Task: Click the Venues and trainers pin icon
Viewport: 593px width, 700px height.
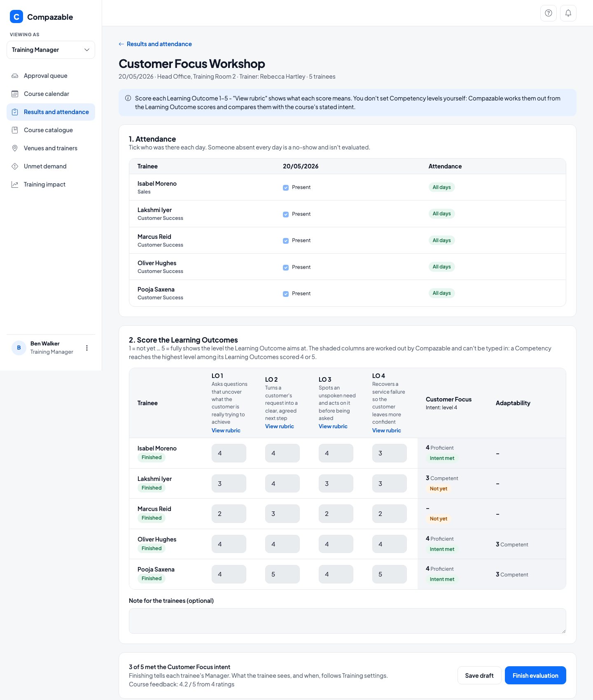Action: point(15,148)
